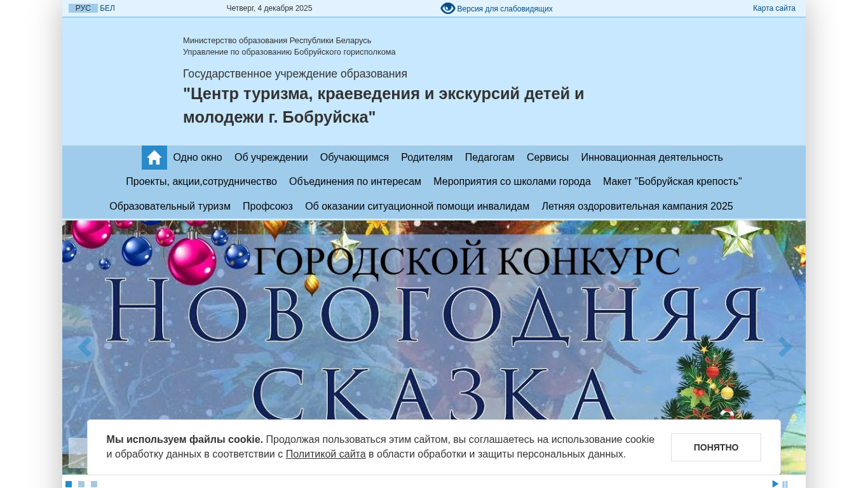Open the Профсоюз menu item
The height and width of the screenshot is (488, 868).
pyautogui.click(x=268, y=207)
